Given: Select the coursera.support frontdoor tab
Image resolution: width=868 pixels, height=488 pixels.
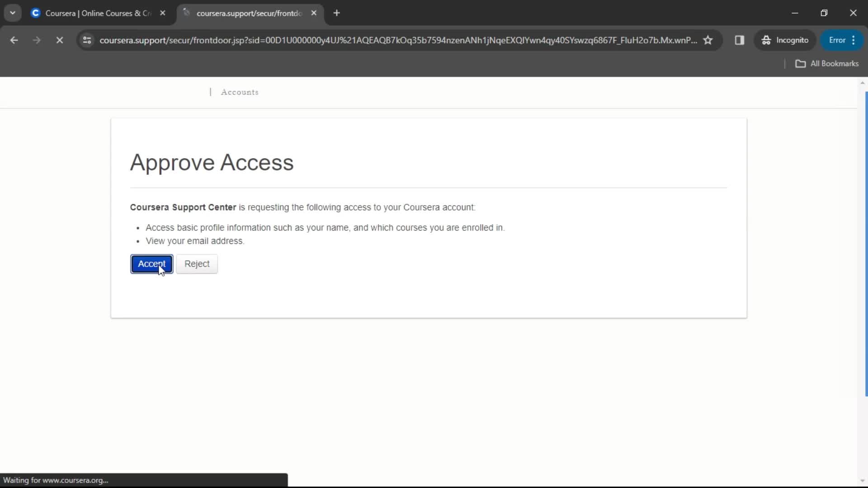Looking at the screenshot, I should tap(249, 13).
